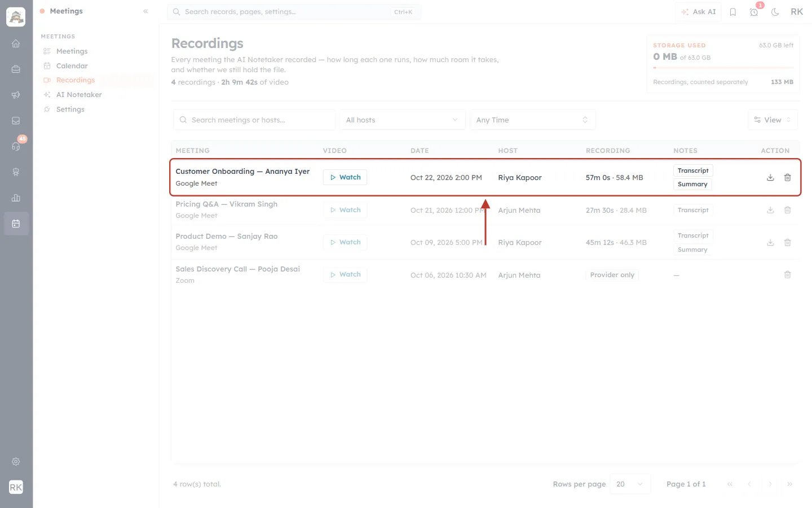Screen dimensions: 812x508
Task: Delete Customer Onboarding recording
Action: [788, 177]
